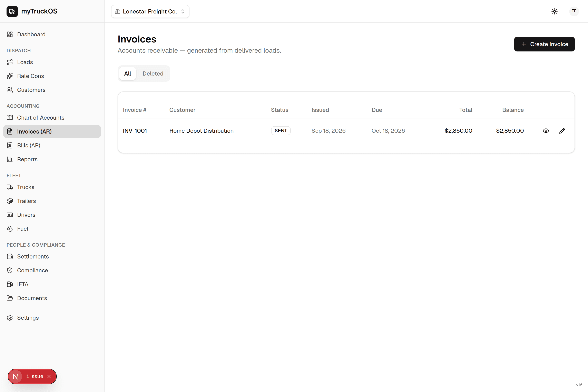588x392 pixels.
Task: Click the Create invoice button
Action: [x=544, y=44]
